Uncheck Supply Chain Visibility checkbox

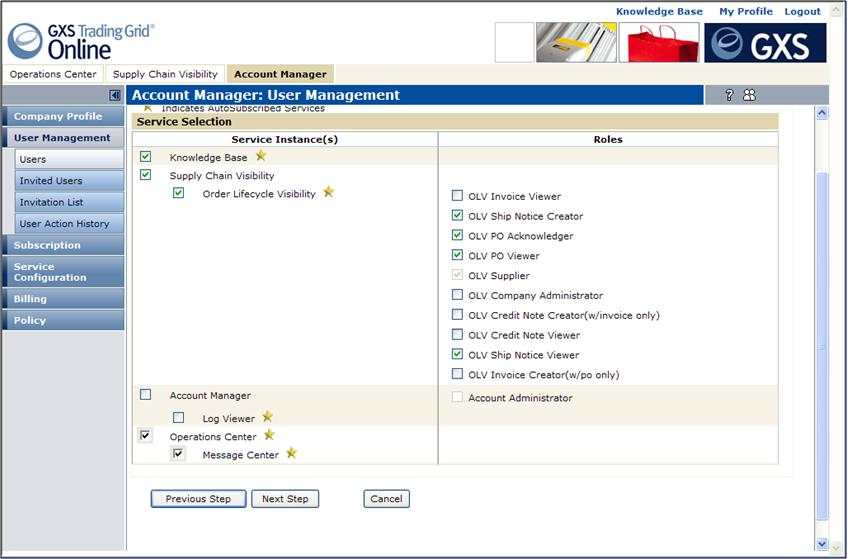tap(145, 175)
